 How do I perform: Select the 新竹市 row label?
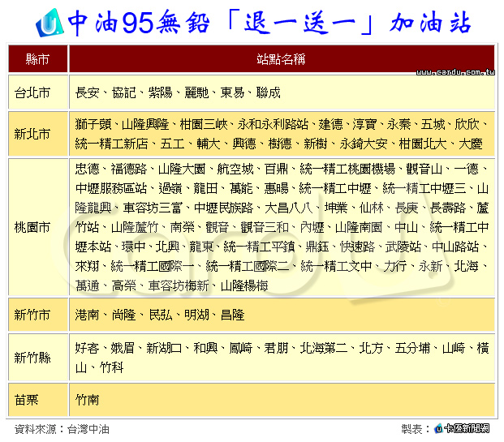[32, 315]
